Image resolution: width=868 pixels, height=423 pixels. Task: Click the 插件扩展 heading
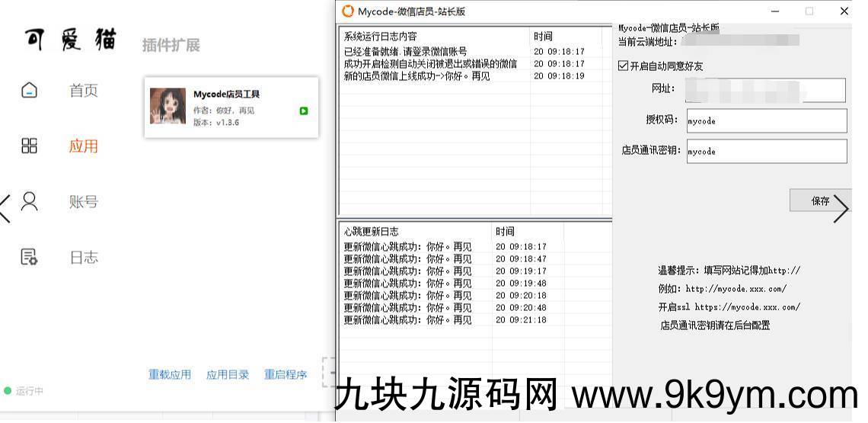[171, 45]
